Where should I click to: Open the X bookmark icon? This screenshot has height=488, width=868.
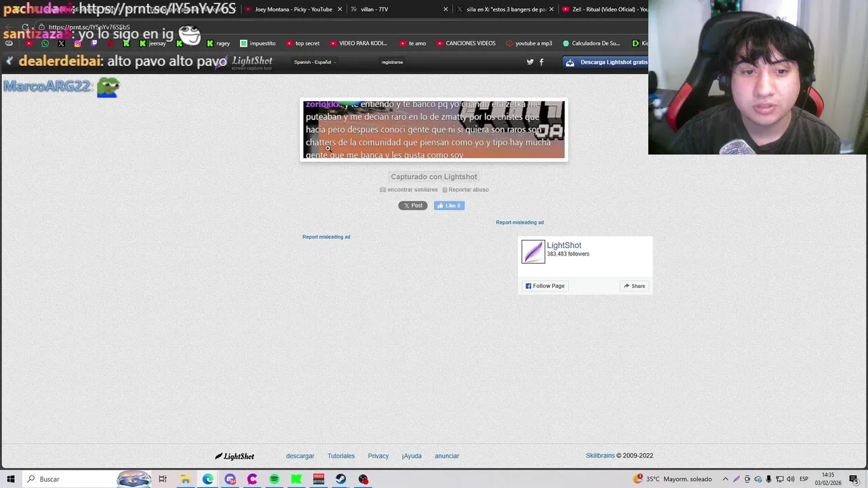(x=61, y=43)
